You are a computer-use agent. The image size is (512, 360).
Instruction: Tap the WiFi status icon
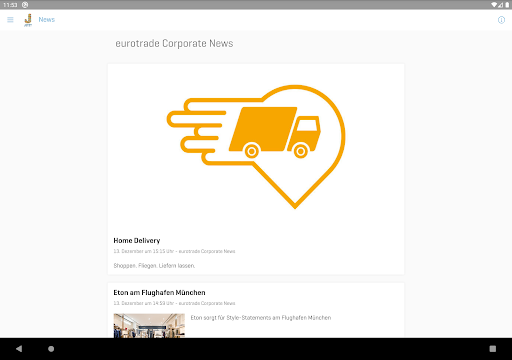coord(494,5)
